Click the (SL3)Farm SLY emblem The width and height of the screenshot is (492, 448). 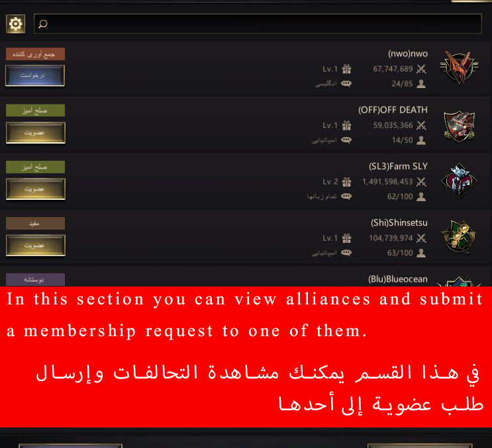click(459, 181)
